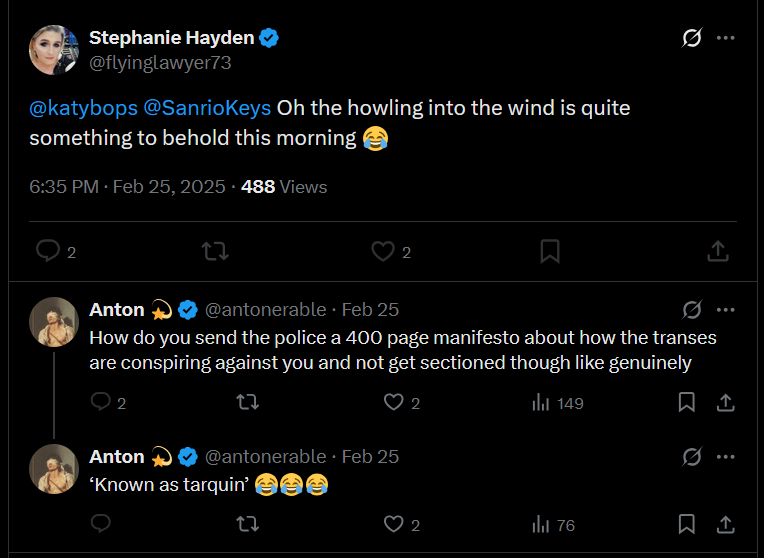Image resolution: width=764 pixels, height=558 pixels.
Task: Share the main tweet
Action: tap(717, 252)
